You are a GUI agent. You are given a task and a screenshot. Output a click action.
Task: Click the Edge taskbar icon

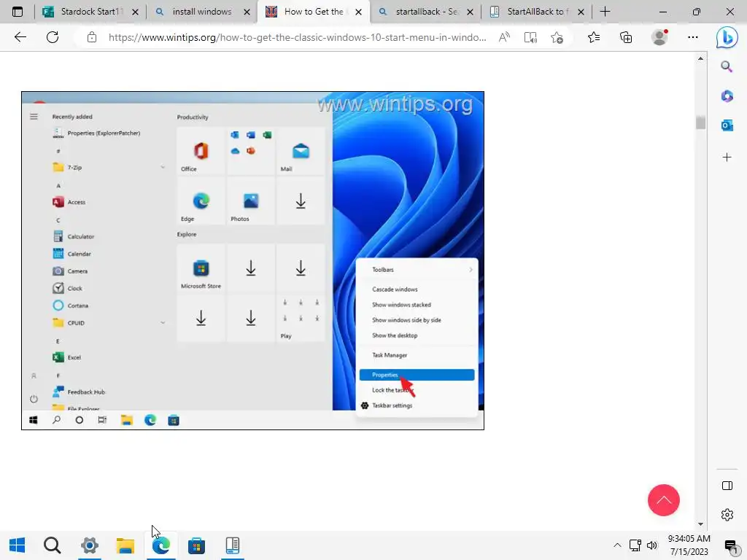point(161,545)
